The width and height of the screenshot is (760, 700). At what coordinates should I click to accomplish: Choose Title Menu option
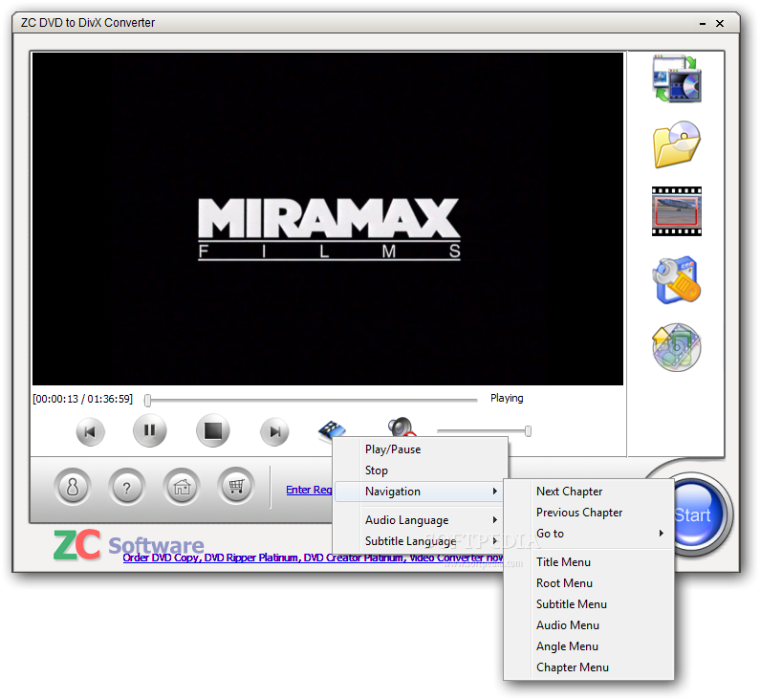pos(589,562)
